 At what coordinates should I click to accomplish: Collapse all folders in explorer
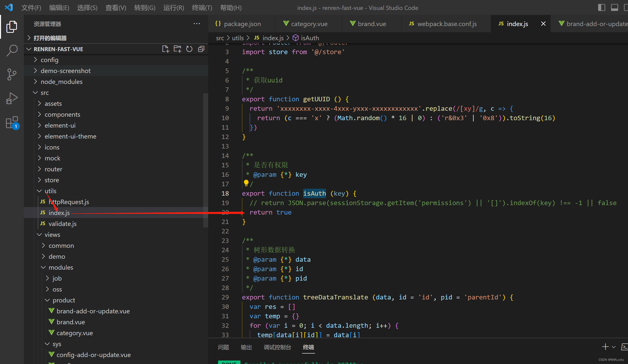(201, 49)
